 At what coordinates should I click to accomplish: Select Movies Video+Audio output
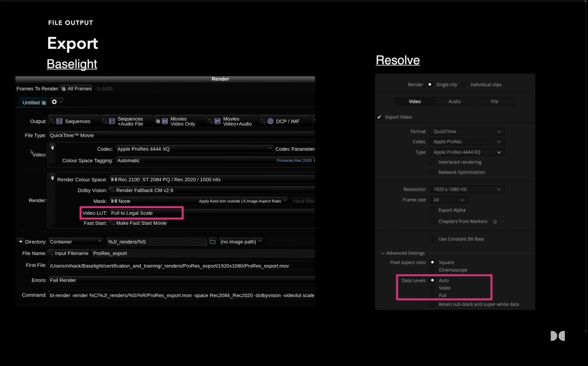(x=233, y=121)
